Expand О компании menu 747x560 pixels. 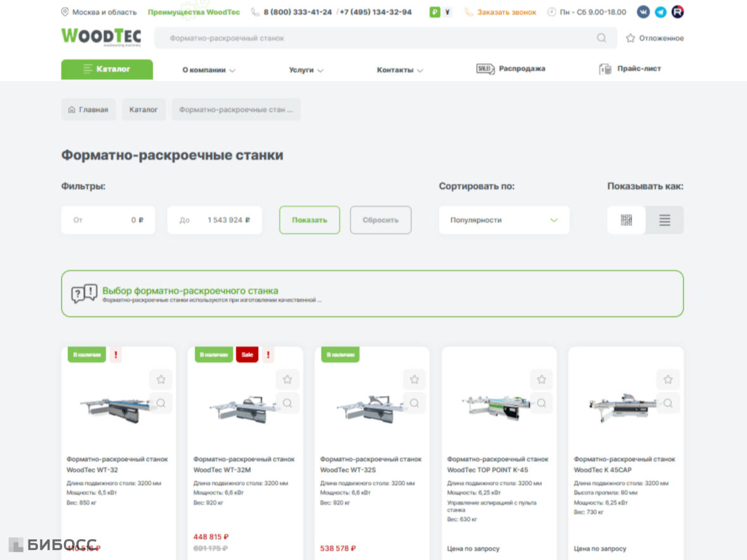click(x=209, y=70)
